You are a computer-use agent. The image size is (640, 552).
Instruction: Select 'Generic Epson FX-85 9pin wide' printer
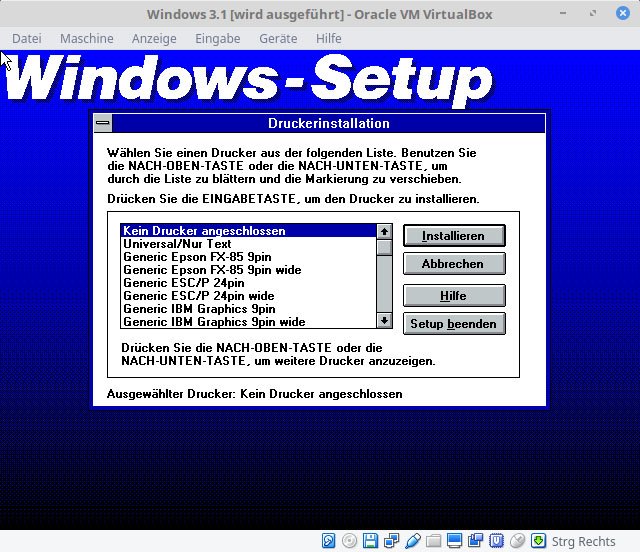249,270
